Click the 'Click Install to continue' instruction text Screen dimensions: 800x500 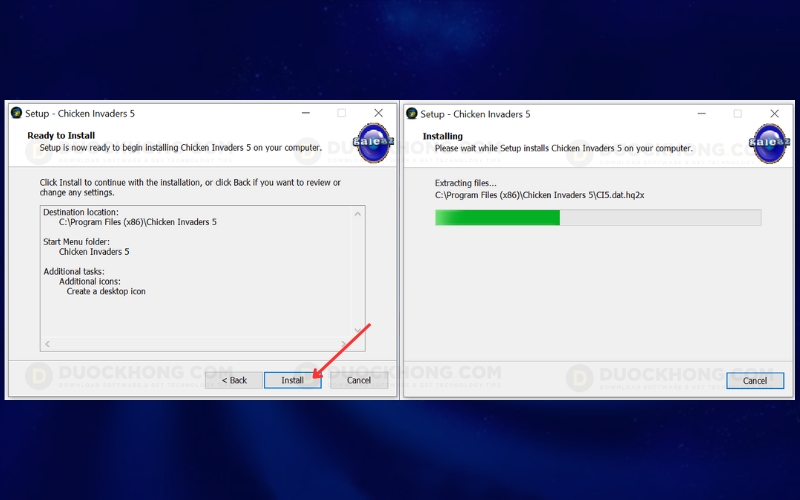coord(190,187)
